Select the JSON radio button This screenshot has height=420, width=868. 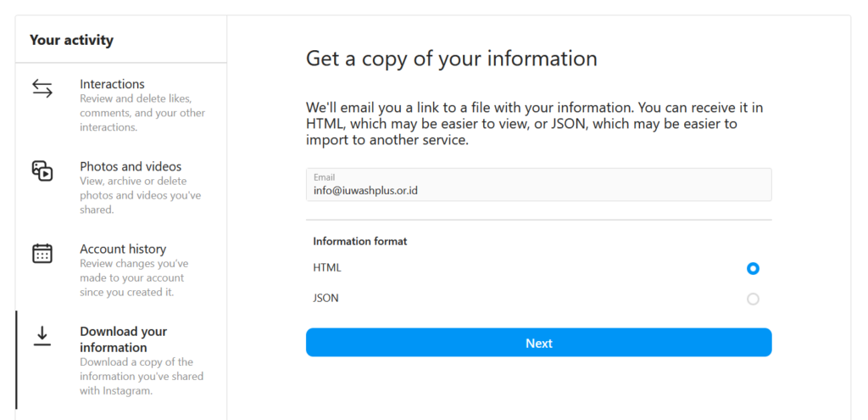point(753,300)
